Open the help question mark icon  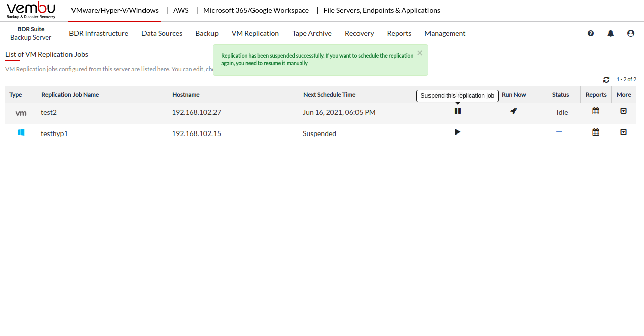(x=591, y=33)
